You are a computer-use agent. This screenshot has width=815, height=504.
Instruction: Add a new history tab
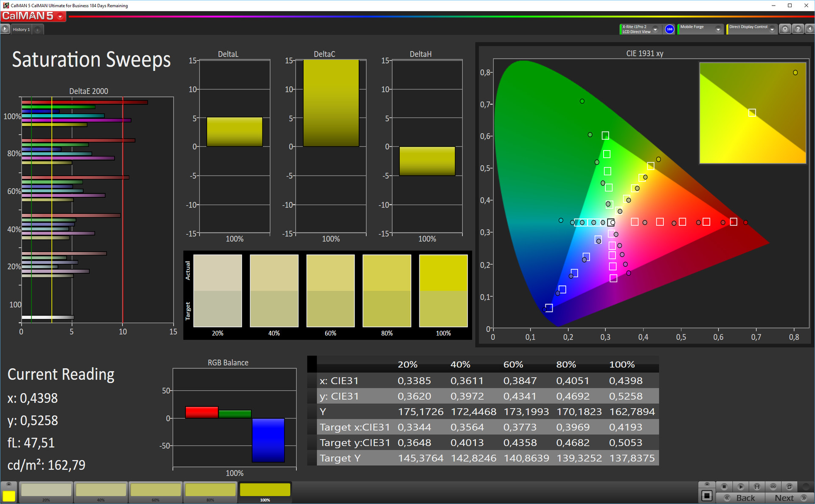(x=38, y=30)
